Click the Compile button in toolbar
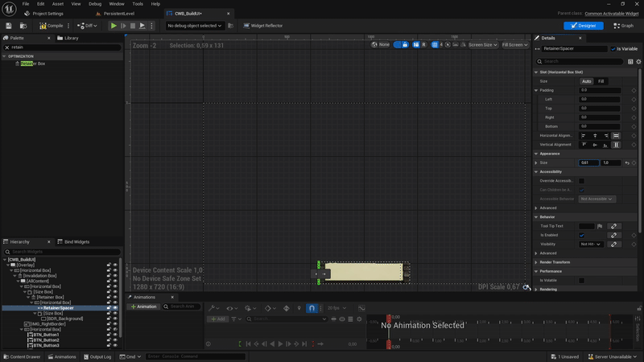This screenshot has width=644, height=362. 51,26
